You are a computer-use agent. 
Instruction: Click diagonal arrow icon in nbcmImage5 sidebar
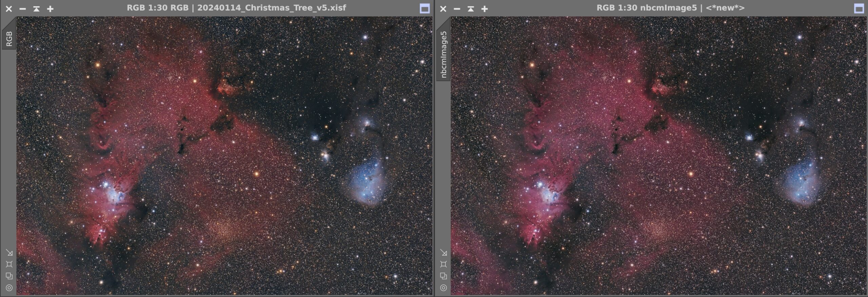pyautogui.click(x=443, y=253)
